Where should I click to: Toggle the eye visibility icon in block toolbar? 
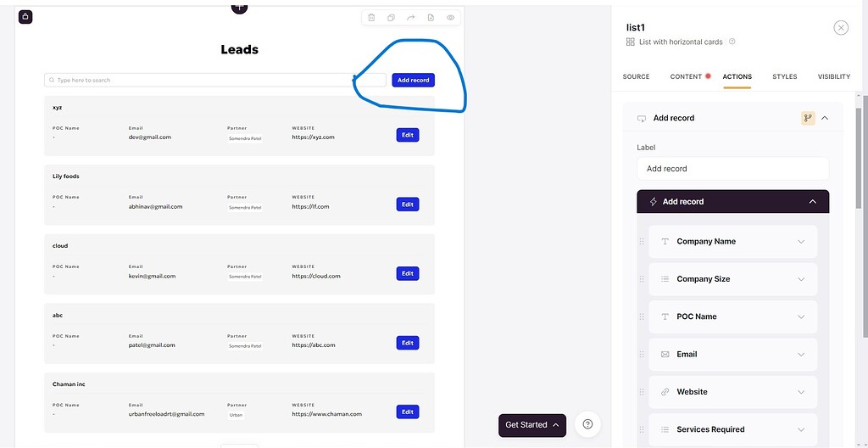[x=451, y=18]
